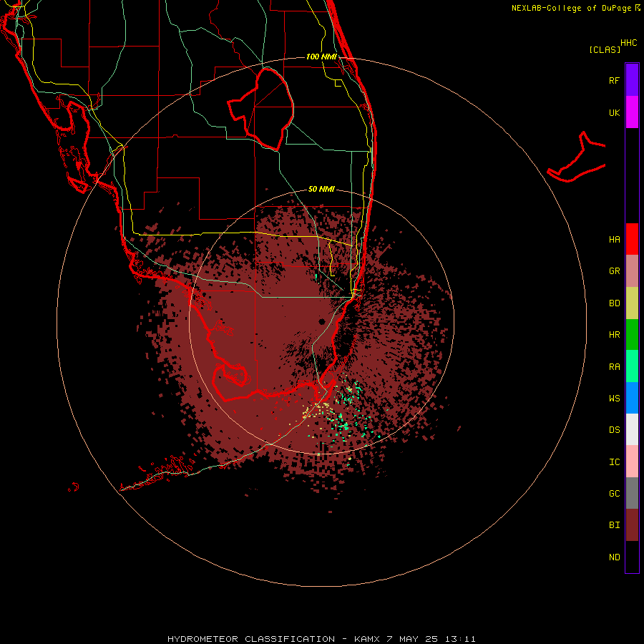Click the HR legend label
644x644 pixels.
click(614, 335)
